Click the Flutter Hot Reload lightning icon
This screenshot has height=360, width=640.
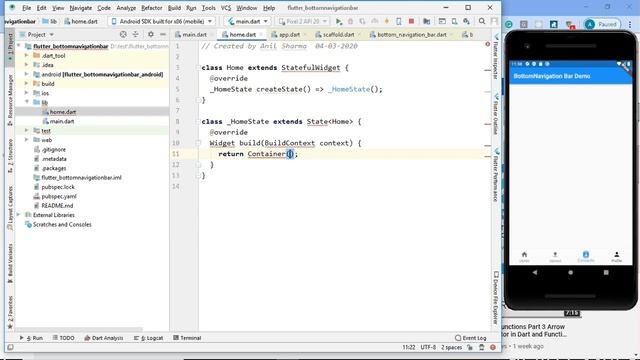[387, 21]
